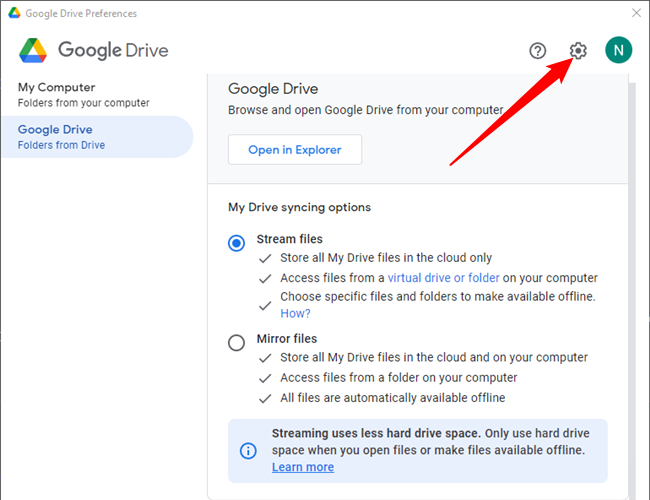Viewport: 650px width, 500px height.
Task: Open the Help question mark icon
Action: [538, 51]
